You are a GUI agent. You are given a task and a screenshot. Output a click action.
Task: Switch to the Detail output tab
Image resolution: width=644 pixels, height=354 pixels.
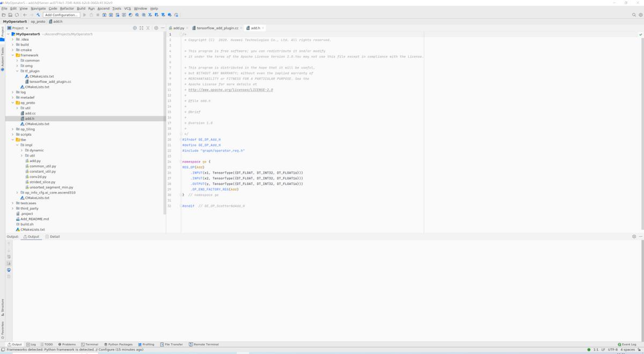point(54,237)
